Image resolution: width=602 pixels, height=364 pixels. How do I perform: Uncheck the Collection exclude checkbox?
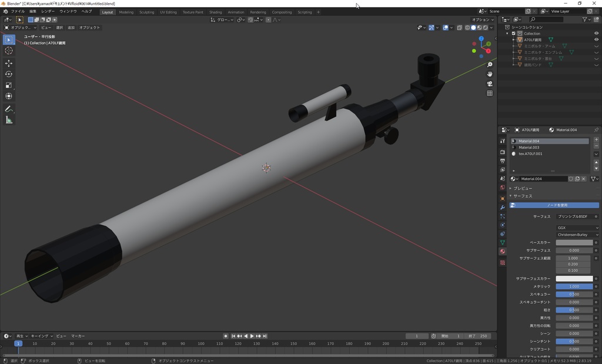point(514,34)
